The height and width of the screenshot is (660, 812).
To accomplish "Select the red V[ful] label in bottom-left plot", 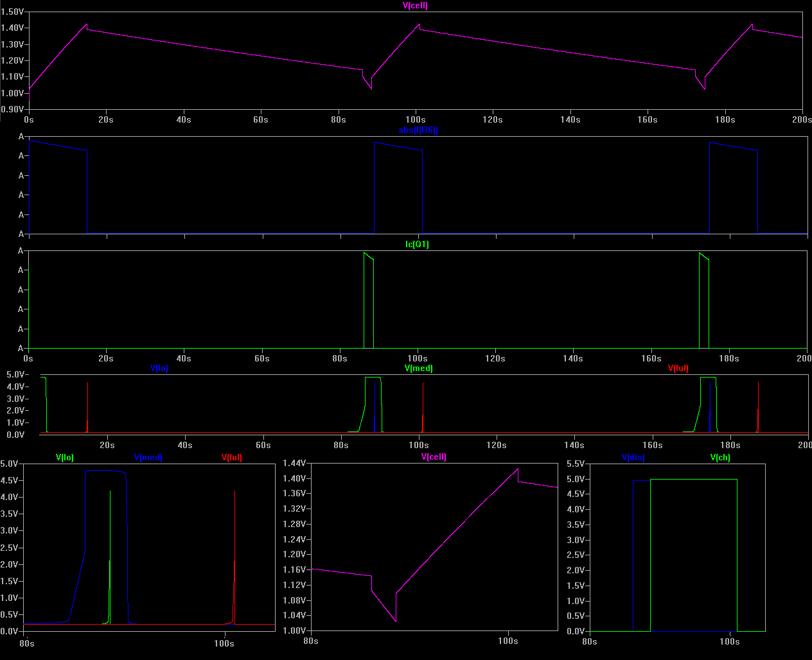I will (232, 458).
